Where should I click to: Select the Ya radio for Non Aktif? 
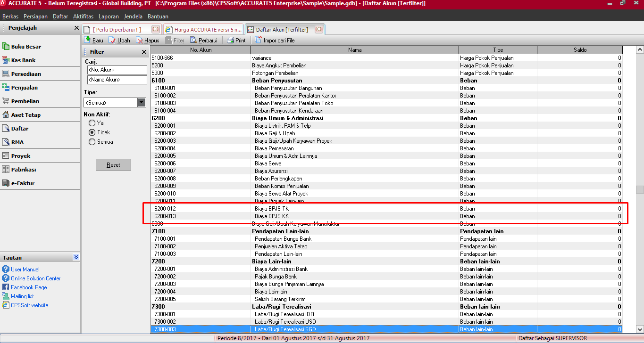click(x=92, y=123)
